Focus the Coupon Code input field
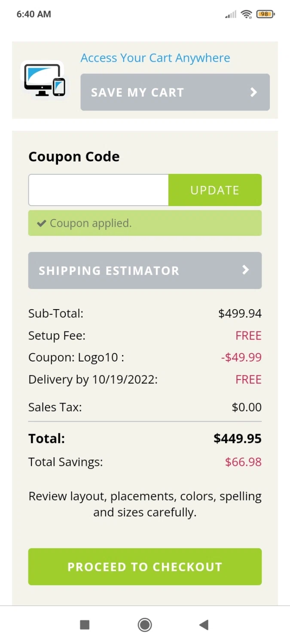Screen dimensions: 290x644 (98, 190)
